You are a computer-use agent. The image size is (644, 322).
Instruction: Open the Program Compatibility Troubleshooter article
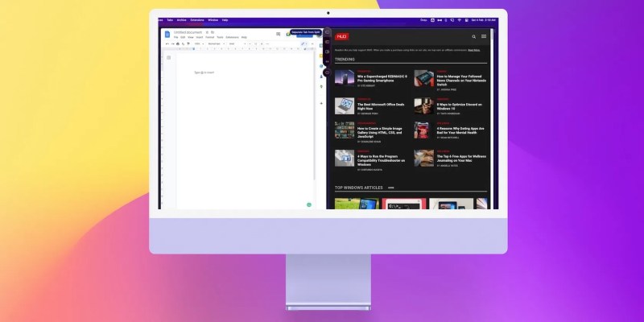tap(381, 160)
